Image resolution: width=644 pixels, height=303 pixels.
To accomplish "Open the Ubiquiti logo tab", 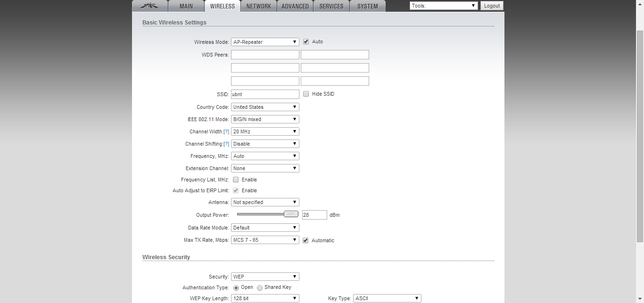I will coord(150,6).
